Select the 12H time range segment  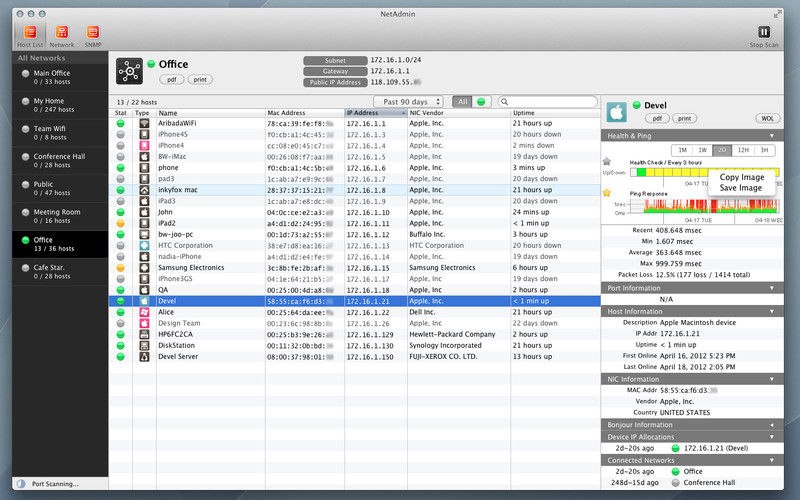coord(743,150)
